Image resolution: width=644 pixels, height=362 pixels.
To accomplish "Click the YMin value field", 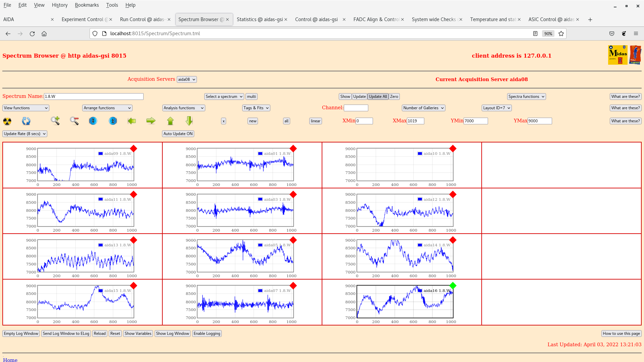I will tap(476, 121).
